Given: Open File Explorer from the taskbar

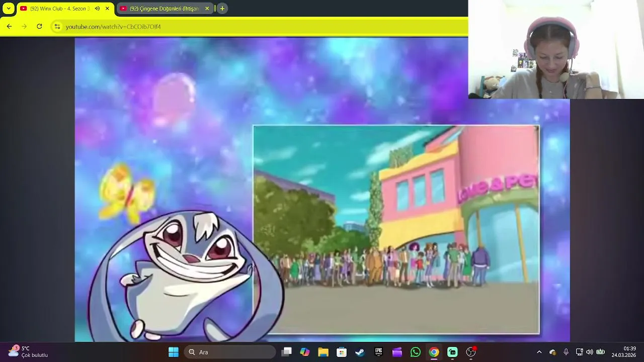Looking at the screenshot, I should pyautogui.click(x=323, y=352).
